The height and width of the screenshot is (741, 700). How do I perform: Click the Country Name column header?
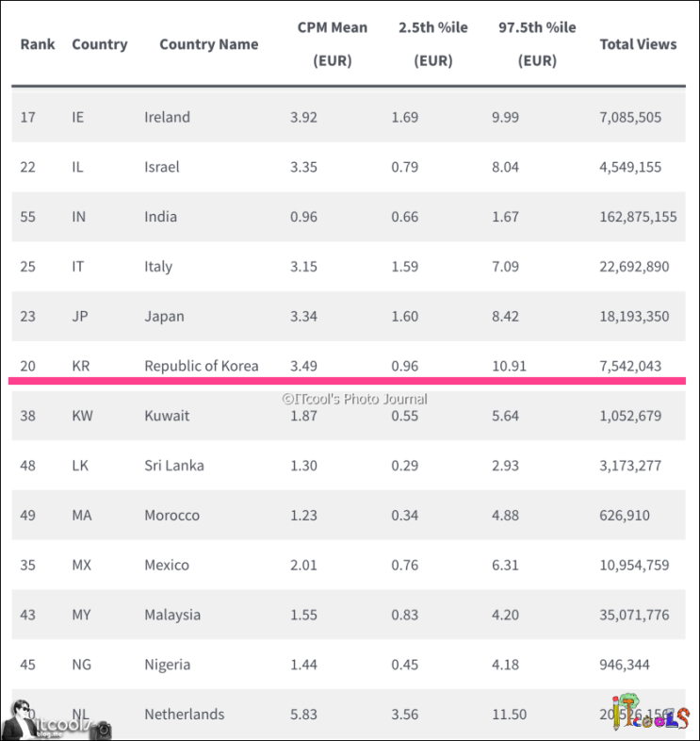pos(208,44)
